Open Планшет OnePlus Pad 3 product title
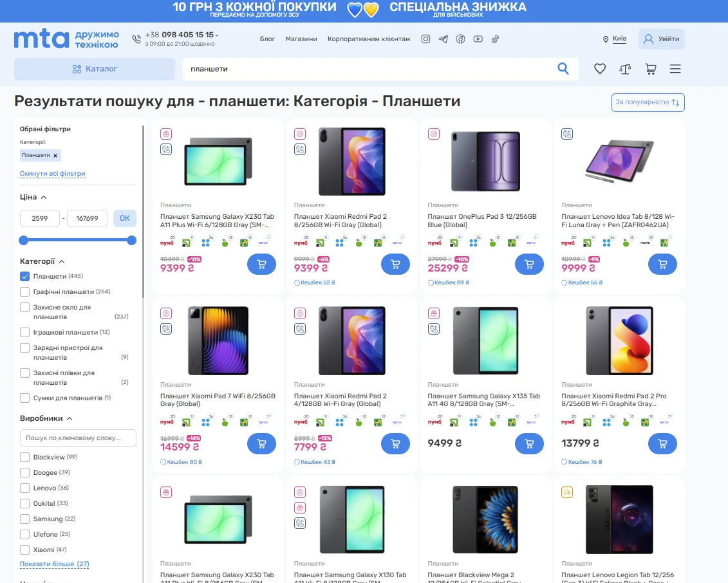Screen dimensions: 728x583 coord(482,221)
